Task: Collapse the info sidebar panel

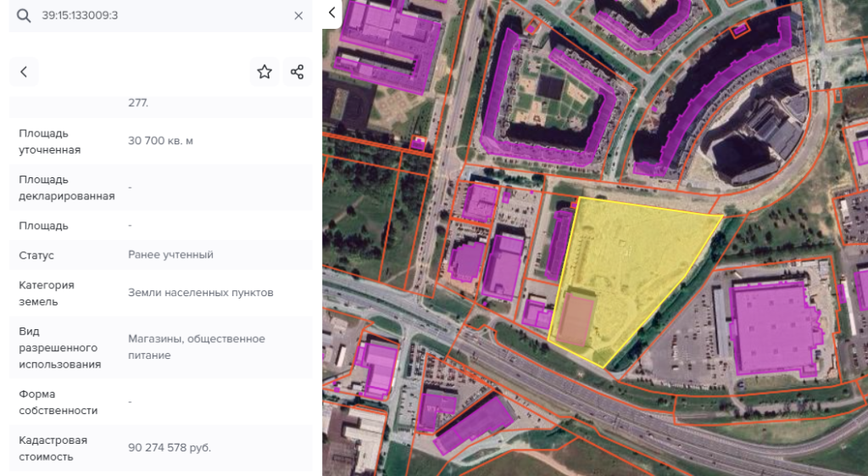Action: pyautogui.click(x=332, y=13)
